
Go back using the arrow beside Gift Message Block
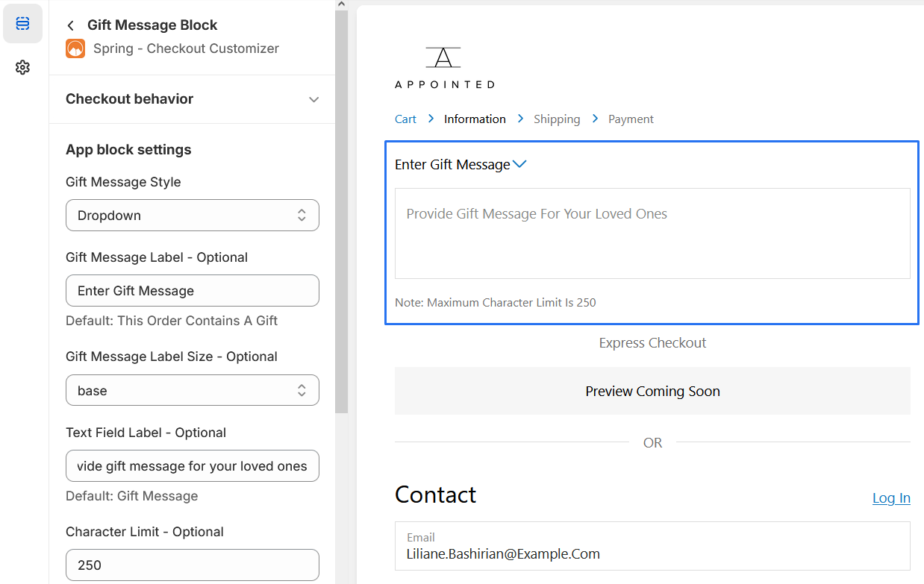tap(71, 25)
